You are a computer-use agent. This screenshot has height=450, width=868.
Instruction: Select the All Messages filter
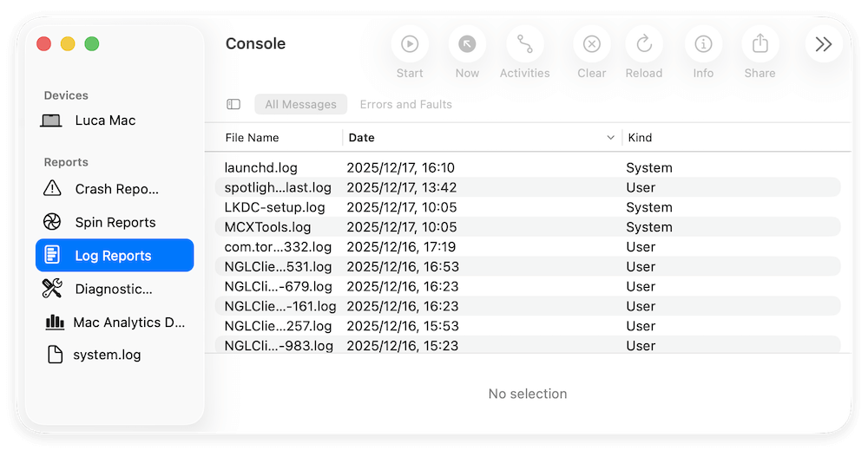click(x=300, y=105)
